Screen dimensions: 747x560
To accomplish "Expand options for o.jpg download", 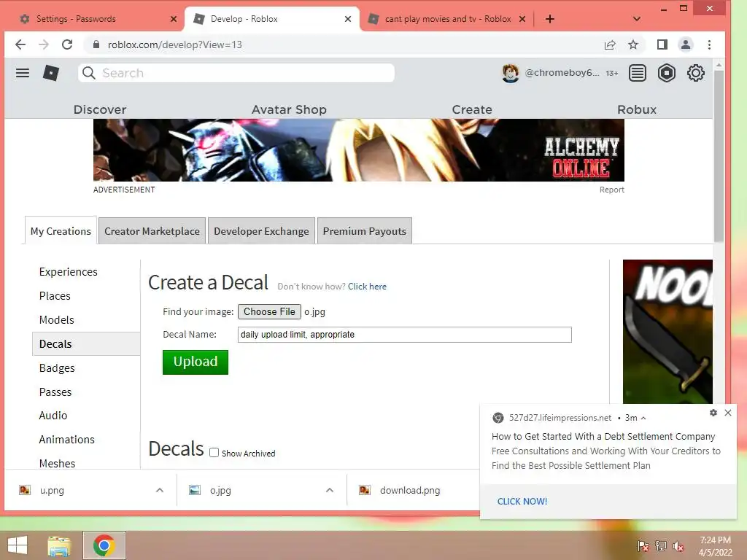I will point(330,490).
